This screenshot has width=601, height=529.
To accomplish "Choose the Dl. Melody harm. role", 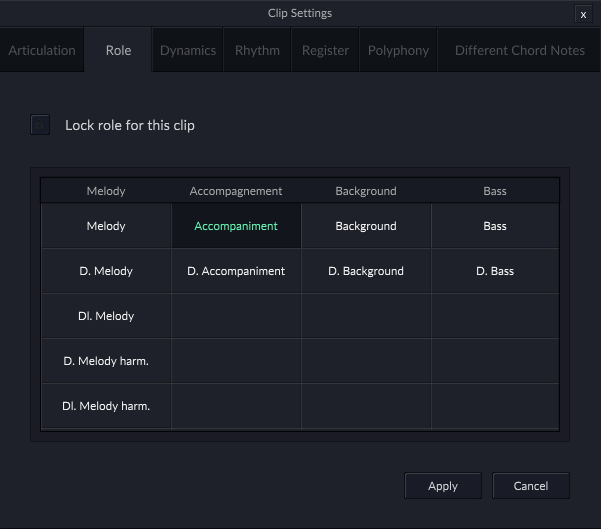I will coord(106,406).
